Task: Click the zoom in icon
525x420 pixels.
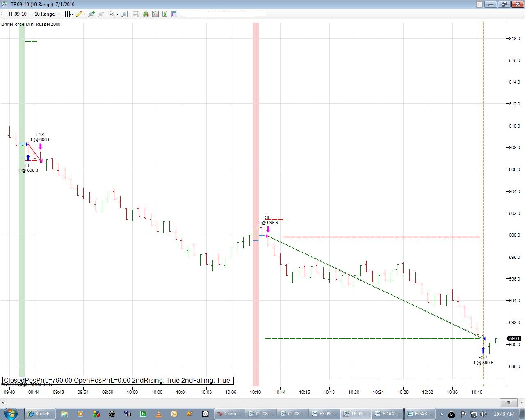Action: pos(91,14)
